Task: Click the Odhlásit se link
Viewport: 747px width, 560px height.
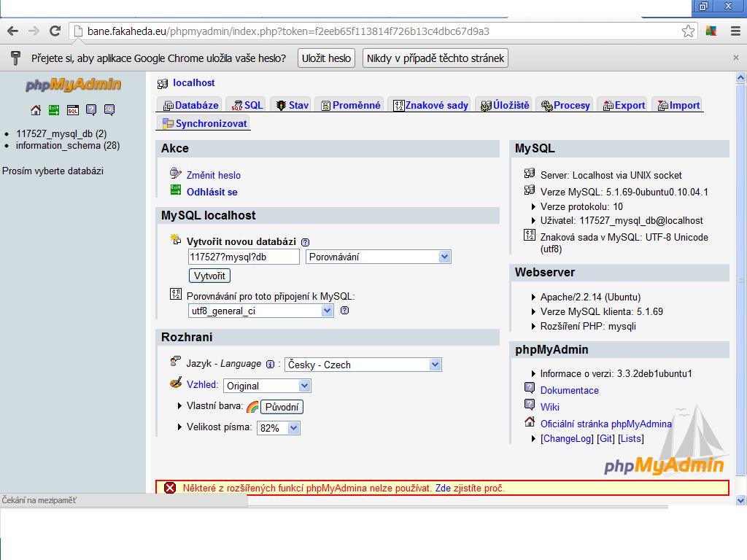Action: (212, 192)
